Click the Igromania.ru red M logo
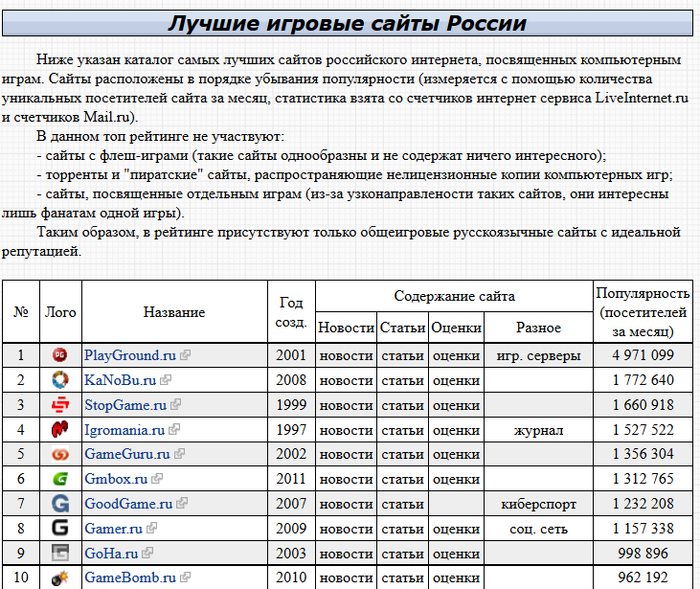 pyautogui.click(x=59, y=430)
